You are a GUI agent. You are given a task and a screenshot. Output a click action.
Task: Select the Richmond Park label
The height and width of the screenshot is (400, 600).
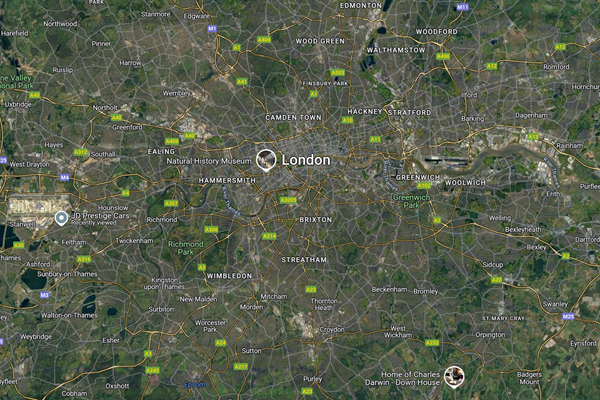tap(186, 248)
